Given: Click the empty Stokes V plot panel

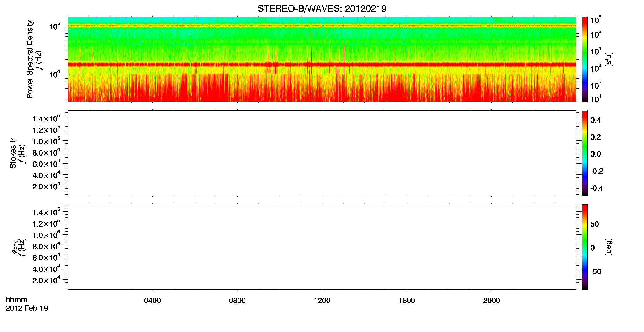Looking at the screenshot, I should (322, 153).
